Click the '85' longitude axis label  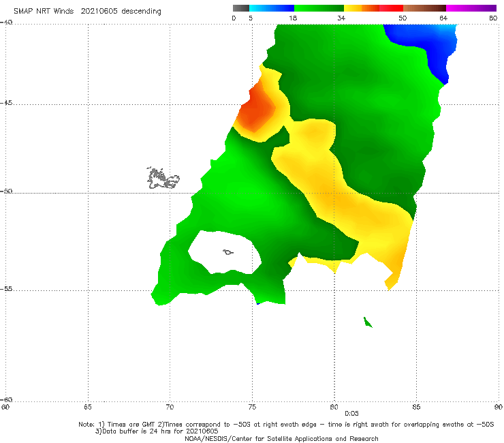416,407
